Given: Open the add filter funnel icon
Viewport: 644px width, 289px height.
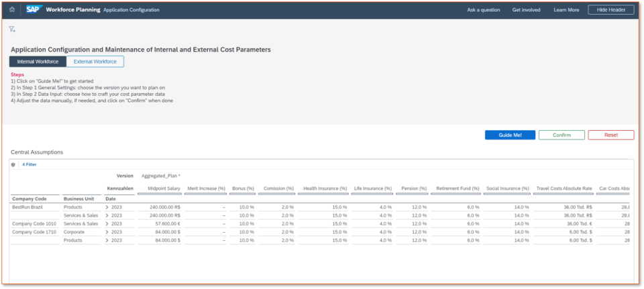Looking at the screenshot, I should (12, 29).
